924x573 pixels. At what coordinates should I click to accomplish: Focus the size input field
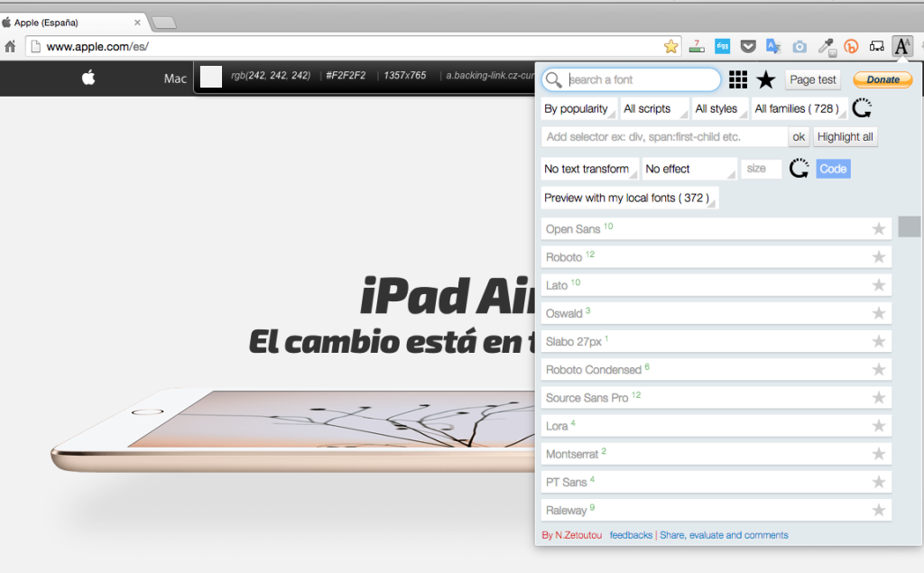pos(761,169)
